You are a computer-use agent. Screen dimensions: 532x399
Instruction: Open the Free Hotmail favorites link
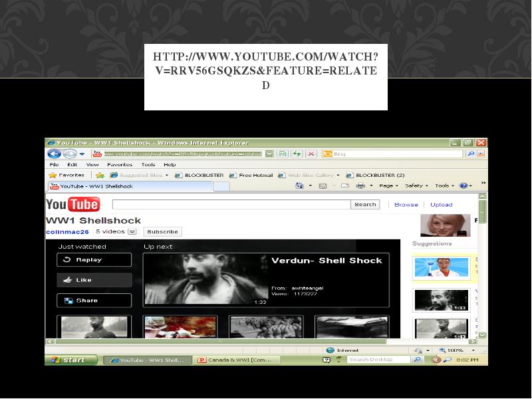click(x=251, y=175)
